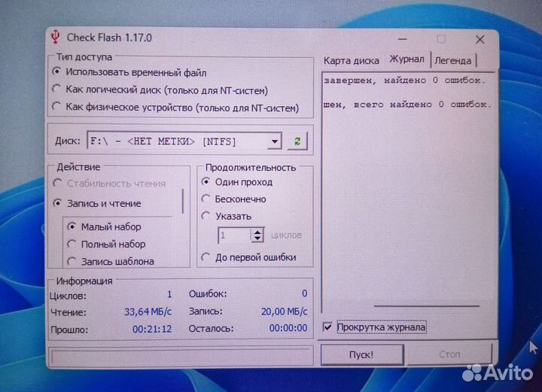Open the Диск drive dropdown list
542x392 pixels.
coord(275,141)
